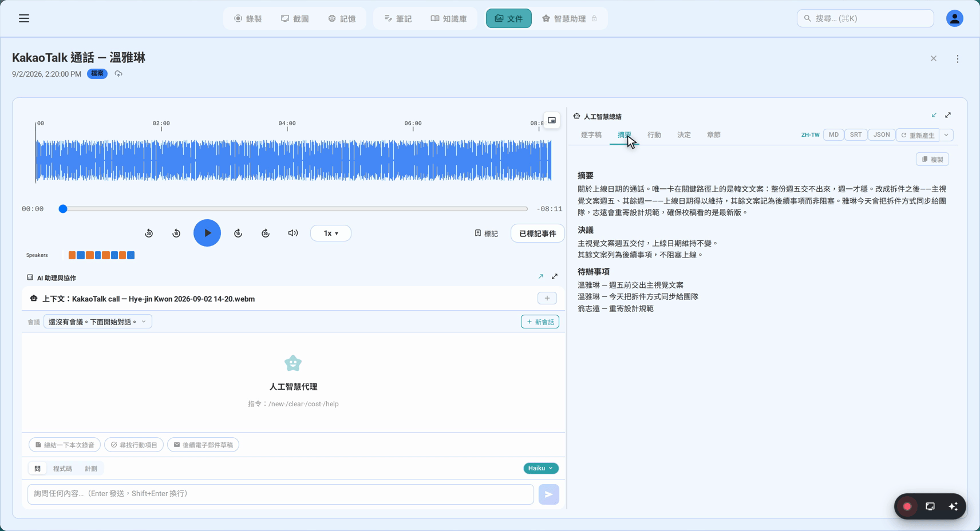Send the chat message
The image size is (980, 531).
[549, 494]
